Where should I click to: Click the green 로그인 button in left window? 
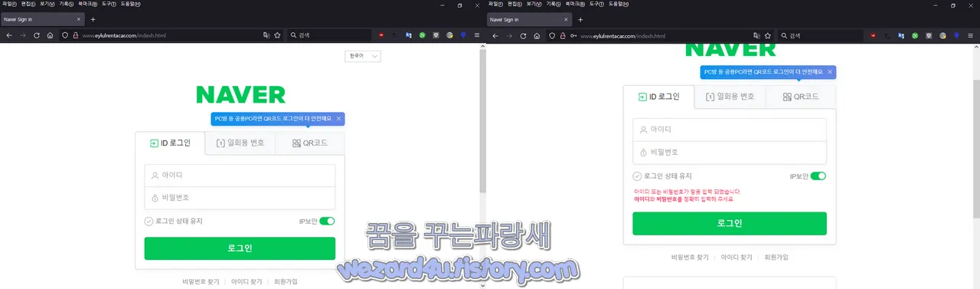pyautogui.click(x=240, y=248)
